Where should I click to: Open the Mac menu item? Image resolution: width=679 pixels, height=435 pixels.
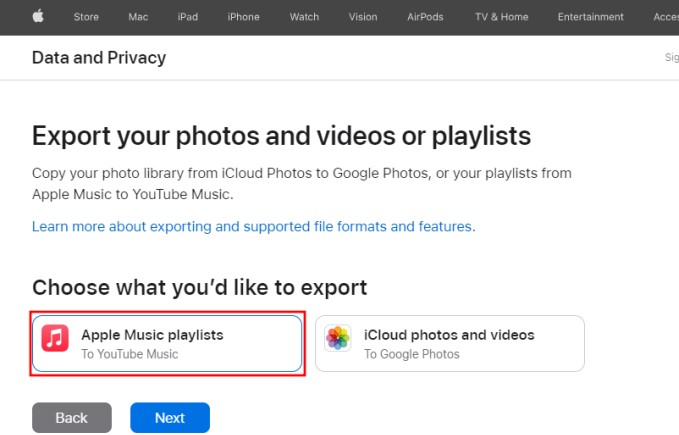click(138, 17)
